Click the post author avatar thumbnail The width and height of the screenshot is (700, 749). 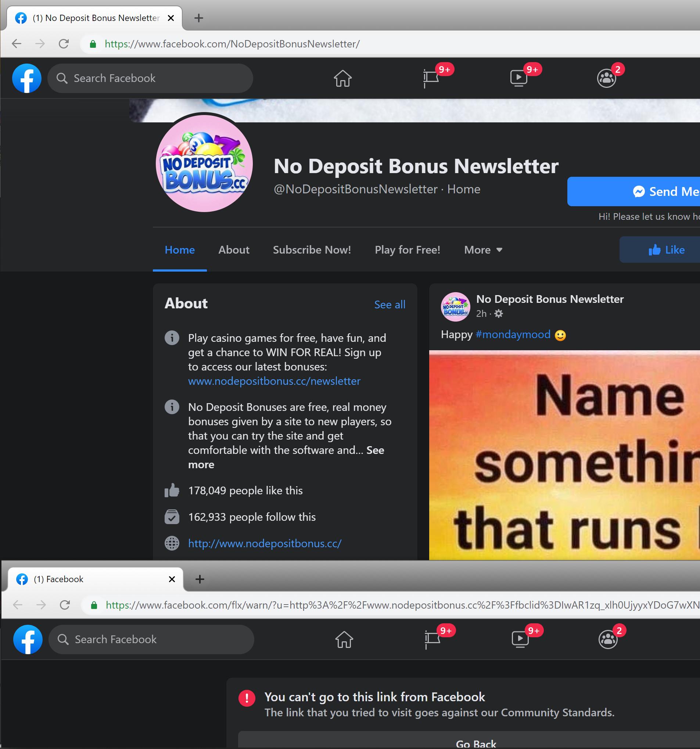(456, 307)
